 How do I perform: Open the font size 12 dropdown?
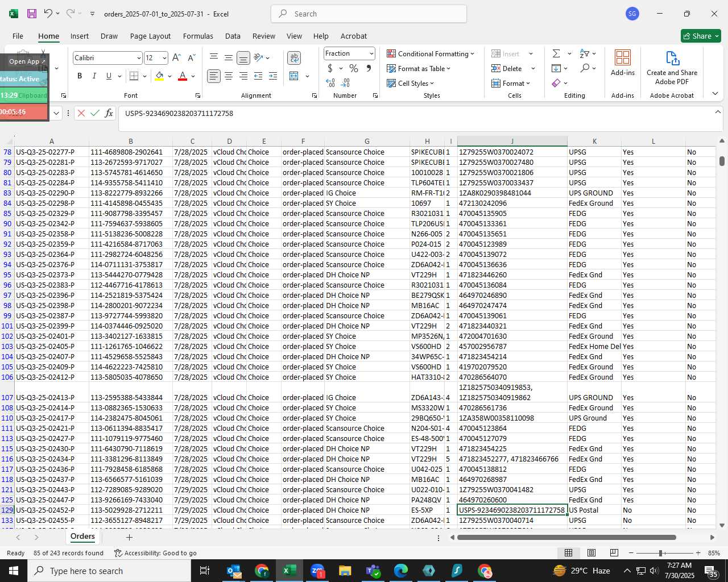click(x=164, y=58)
